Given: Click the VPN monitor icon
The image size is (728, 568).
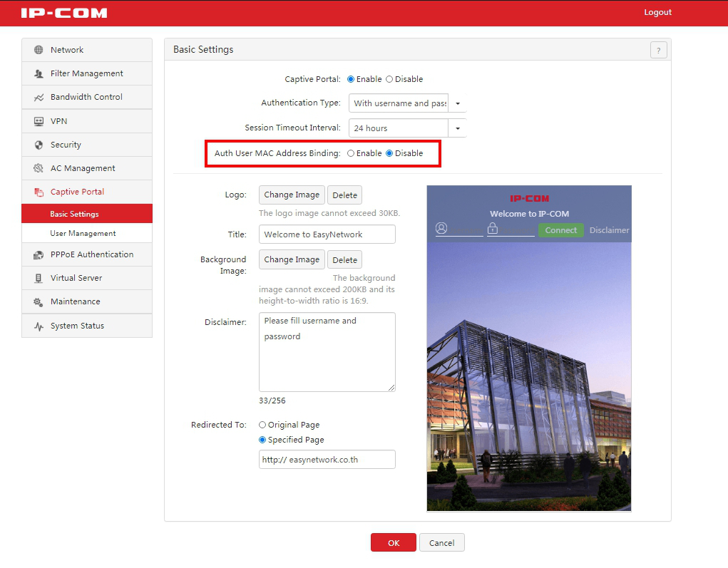Looking at the screenshot, I should 39,121.
